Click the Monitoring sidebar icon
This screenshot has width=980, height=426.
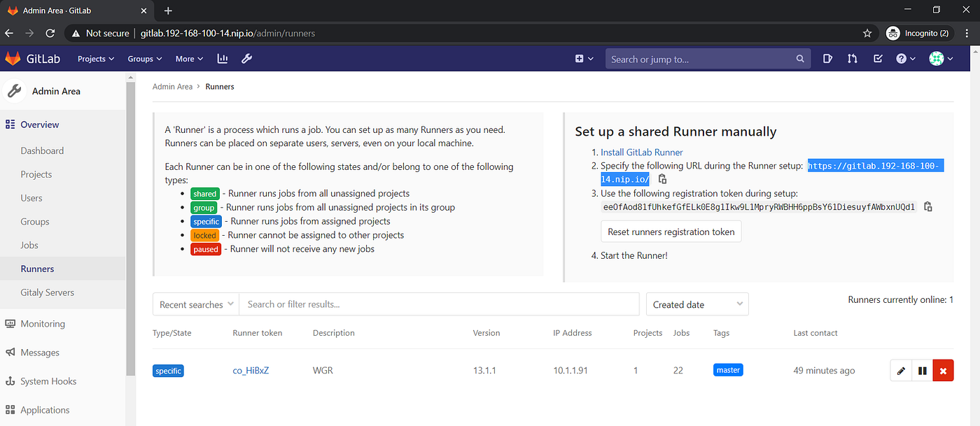click(10, 324)
